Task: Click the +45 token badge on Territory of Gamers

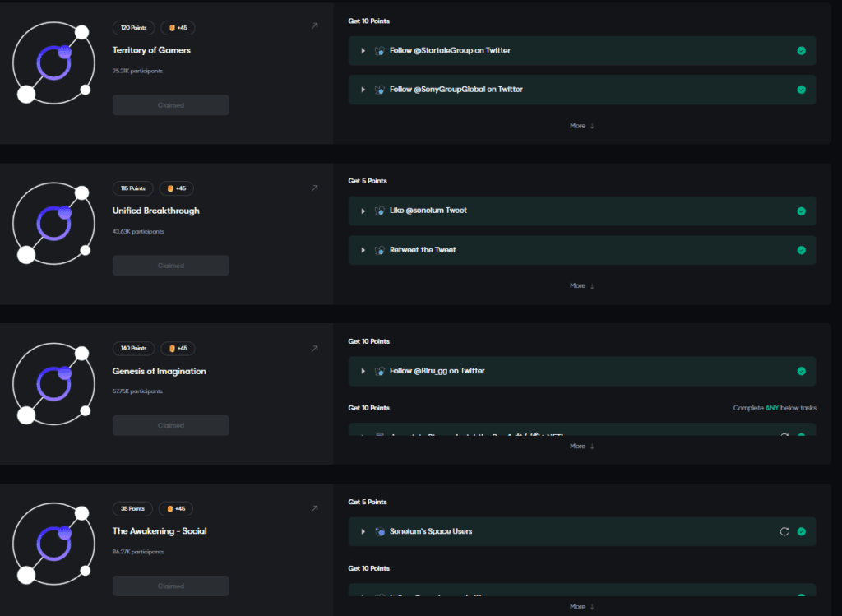Action: [x=177, y=28]
